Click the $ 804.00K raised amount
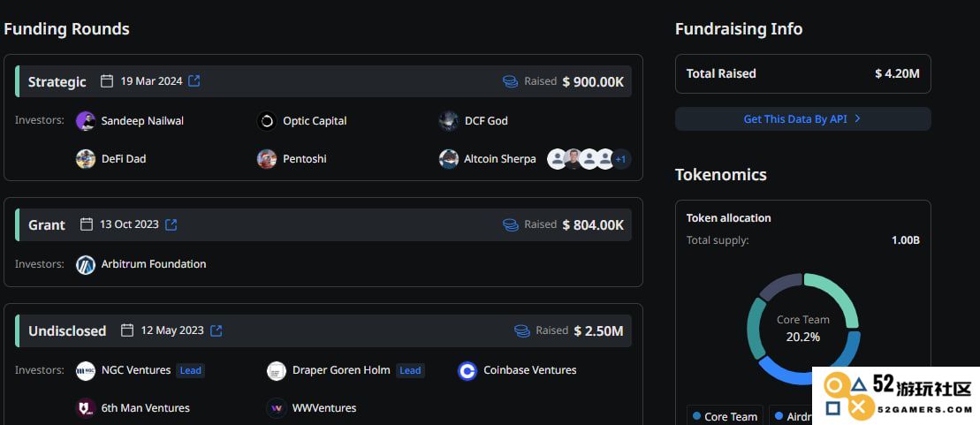Image resolution: width=980 pixels, height=425 pixels. (x=593, y=225)
